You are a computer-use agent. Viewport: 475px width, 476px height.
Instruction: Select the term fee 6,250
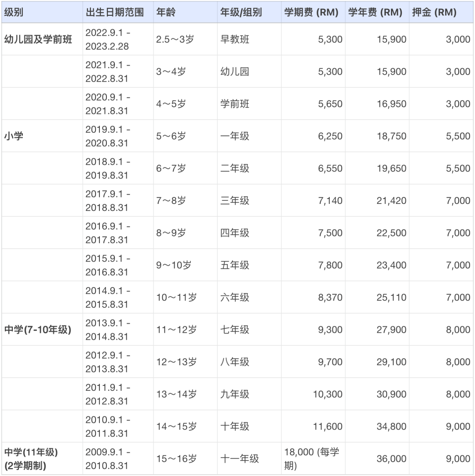pyautogui.click(x=313, y=136)
